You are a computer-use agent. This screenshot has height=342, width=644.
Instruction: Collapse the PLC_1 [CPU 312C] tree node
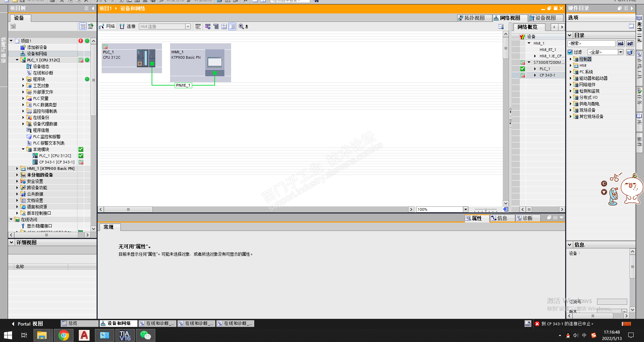click(x=17, y=60)
